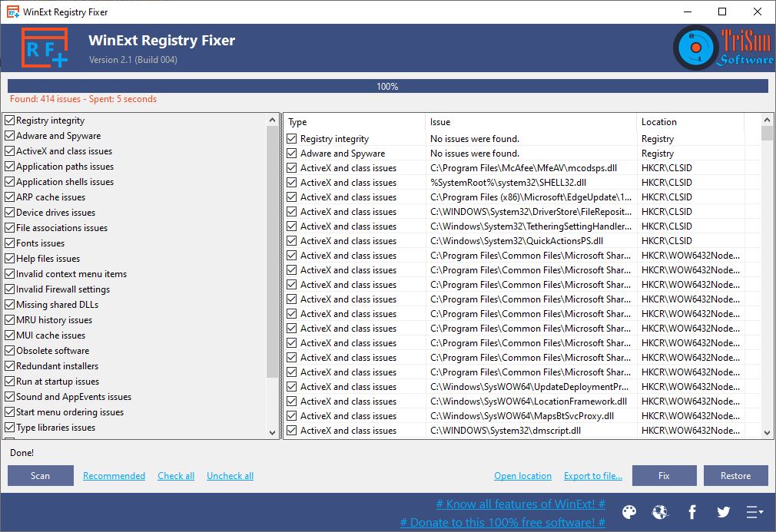
Task: Click the RF+ Registry Fixer logo in the header
Action: pyautogui.click(x=45, y=48)
